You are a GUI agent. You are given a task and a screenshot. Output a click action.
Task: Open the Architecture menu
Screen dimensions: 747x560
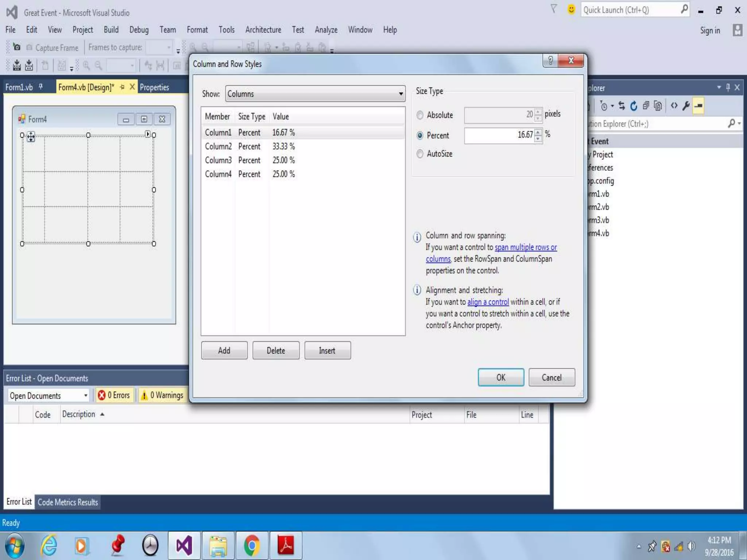[x=263, y=30]
